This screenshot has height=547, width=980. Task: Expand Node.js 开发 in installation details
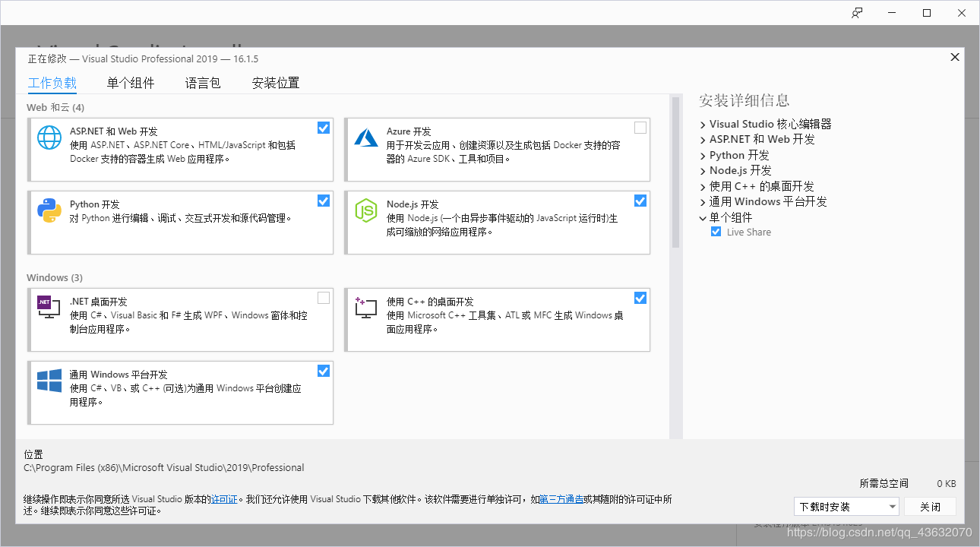coord(703,171)
